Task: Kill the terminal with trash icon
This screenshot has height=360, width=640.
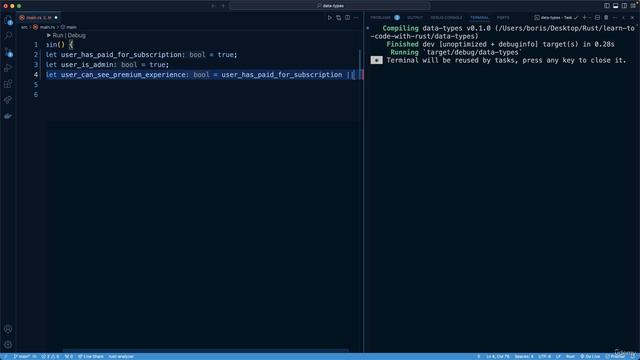Action: coord(606,18)
